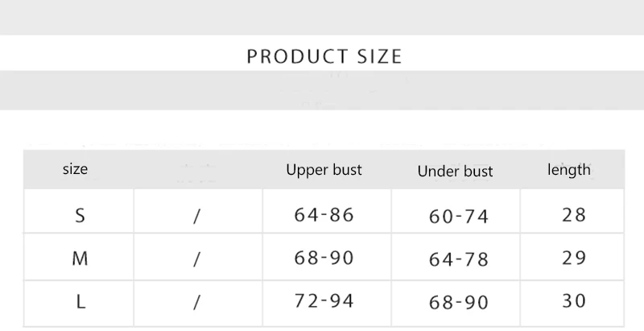Click upper bust value for size M
644x331 pixels.
pos(325,259)
